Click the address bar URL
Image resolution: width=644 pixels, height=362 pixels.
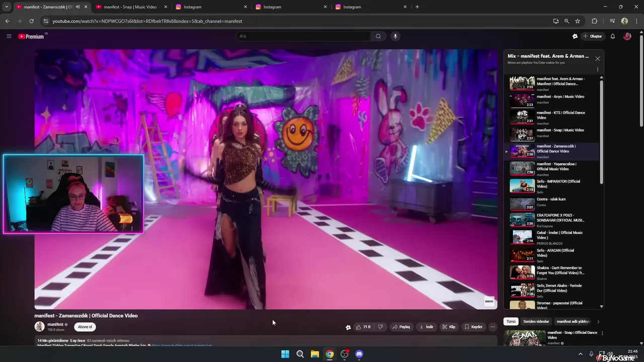[147, 21]
